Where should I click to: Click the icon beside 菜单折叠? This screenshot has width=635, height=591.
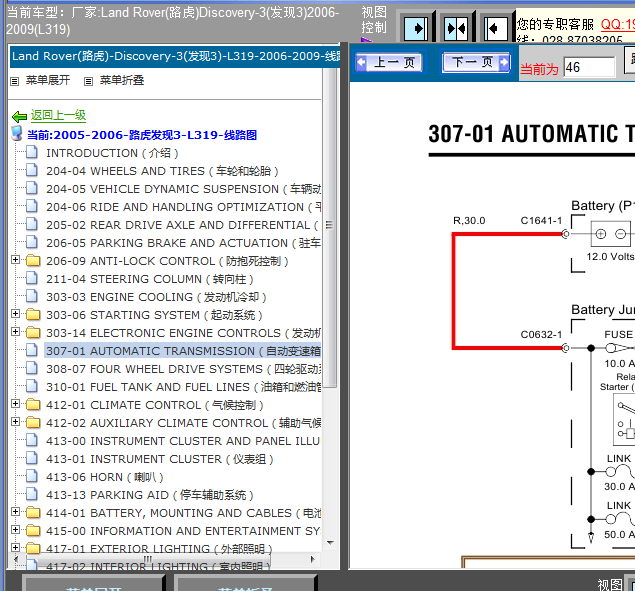(88, 81)
